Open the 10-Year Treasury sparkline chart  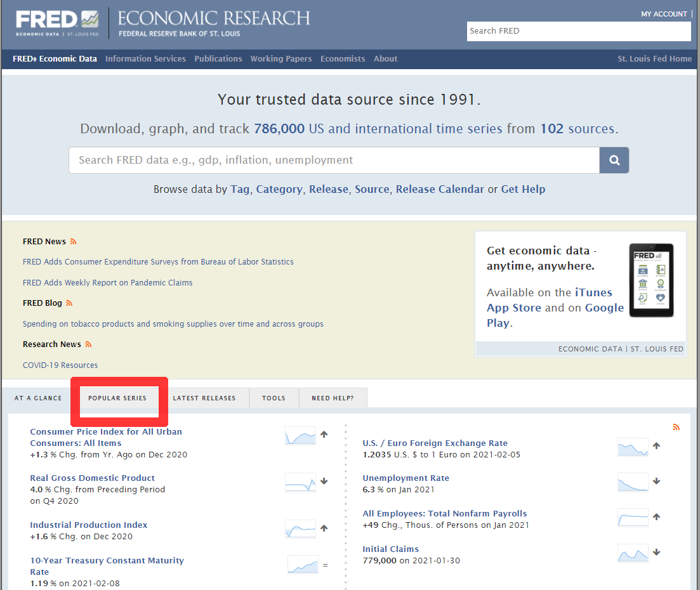[x=303, y=565]
